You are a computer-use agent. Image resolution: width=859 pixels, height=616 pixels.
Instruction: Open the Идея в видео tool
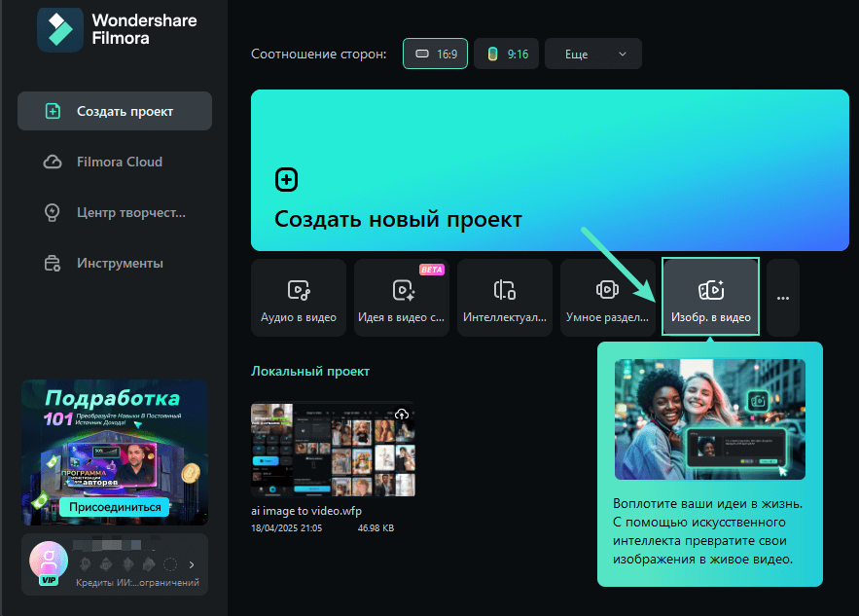tap(402, 298)
